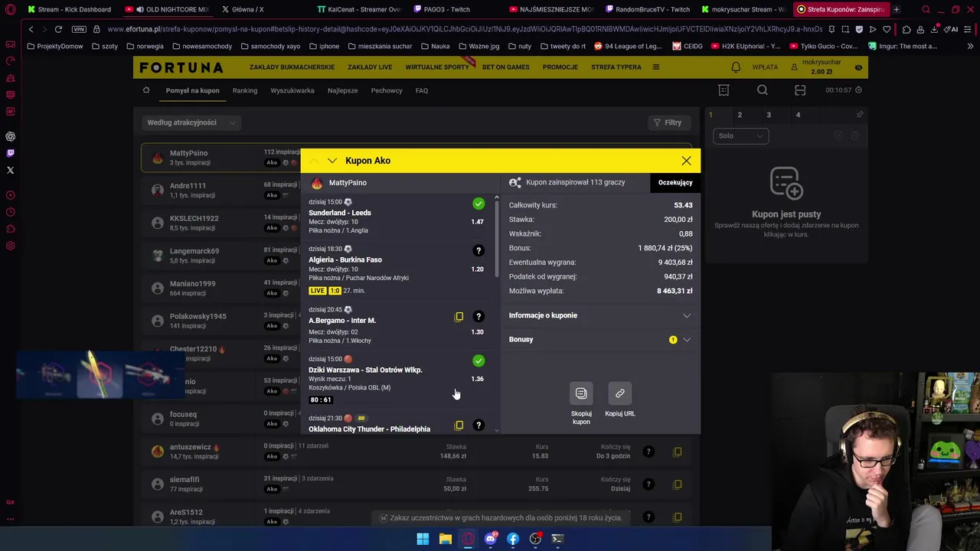980x551 pixels.
Task: Open X in Opera sidebar
Action: 11,170
